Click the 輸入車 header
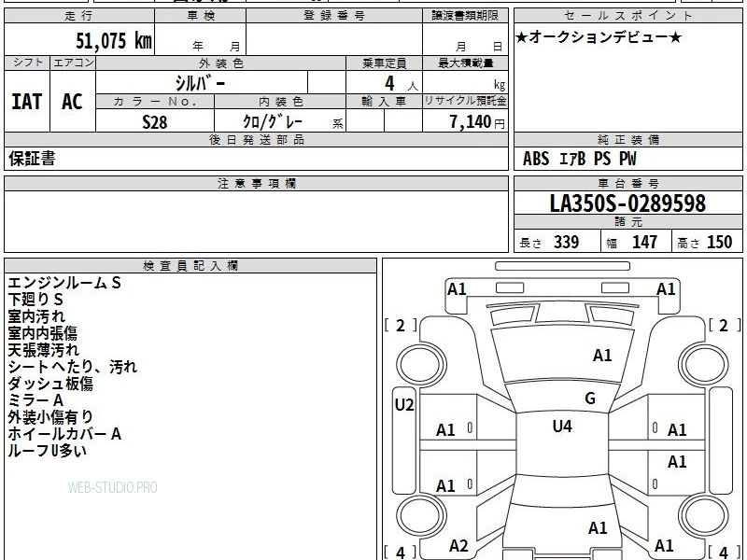 [x=384, y=102]
